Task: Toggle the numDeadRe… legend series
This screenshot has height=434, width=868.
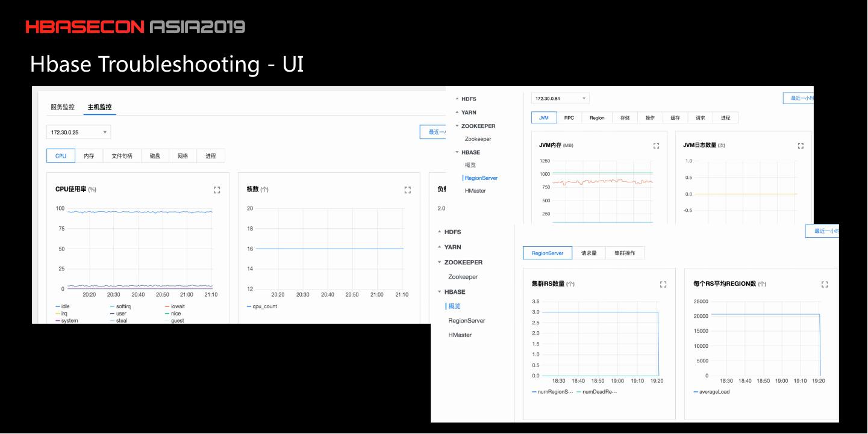Action: click(x=597, y=392)
